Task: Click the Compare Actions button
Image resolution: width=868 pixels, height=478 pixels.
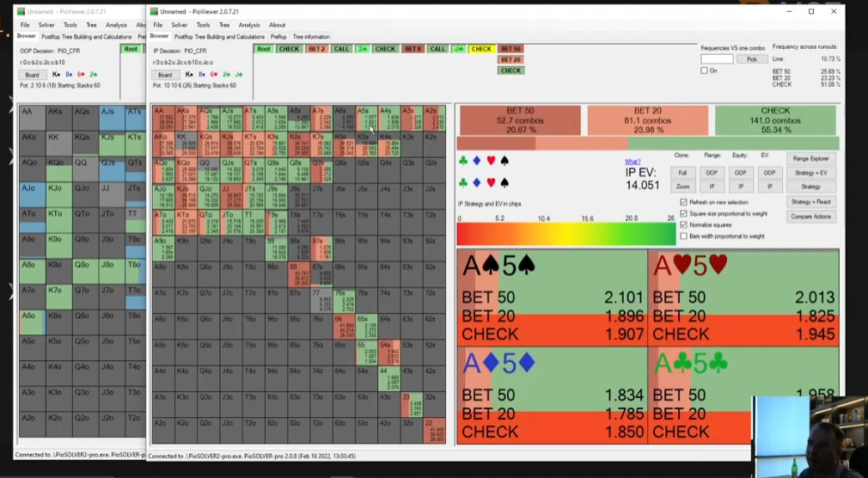Action: click(x=810, y=217)
